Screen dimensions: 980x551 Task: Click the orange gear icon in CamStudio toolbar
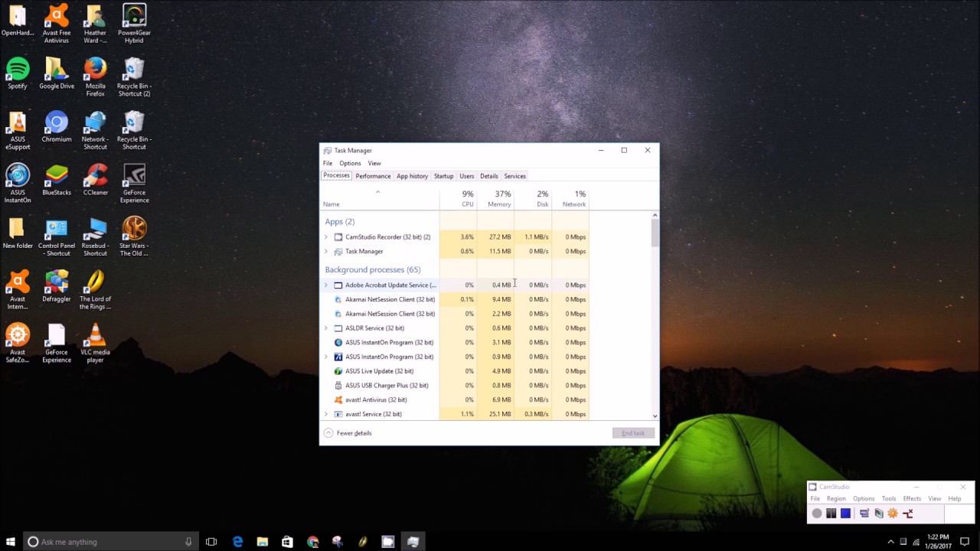[893, 514]
